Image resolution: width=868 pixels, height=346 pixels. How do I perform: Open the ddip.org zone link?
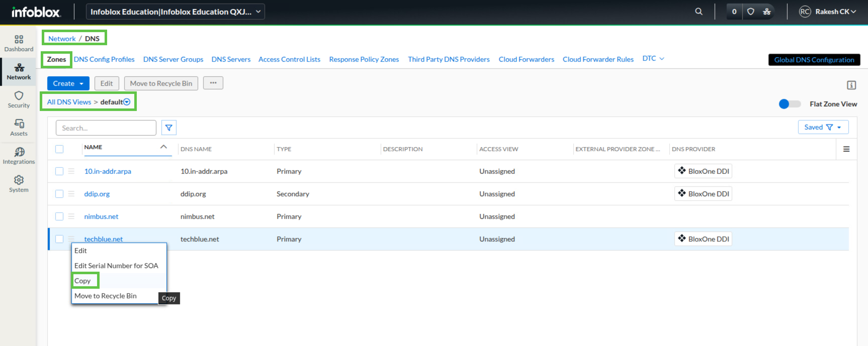pyautogui.click(x=97, y=194)
